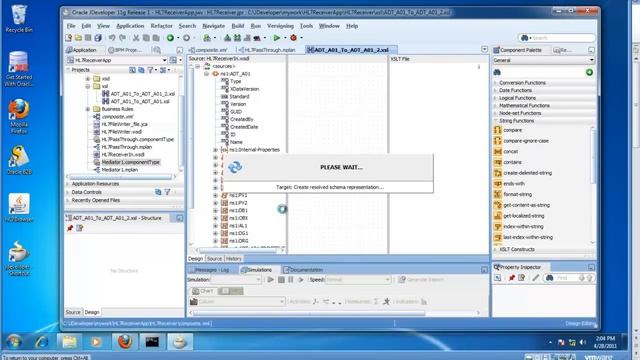Click the Save All toolbar icon
The image size is (640, 360).
point(98,38)
